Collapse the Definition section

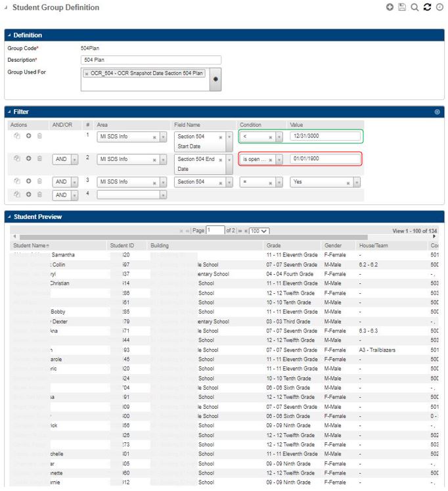[x=9, y=35]
